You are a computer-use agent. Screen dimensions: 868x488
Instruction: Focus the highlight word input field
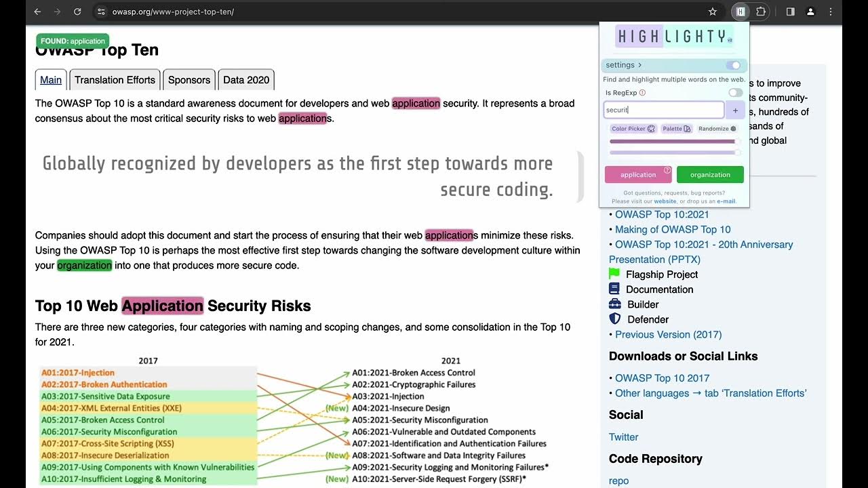pyautogui.click(x=663, y=110)
